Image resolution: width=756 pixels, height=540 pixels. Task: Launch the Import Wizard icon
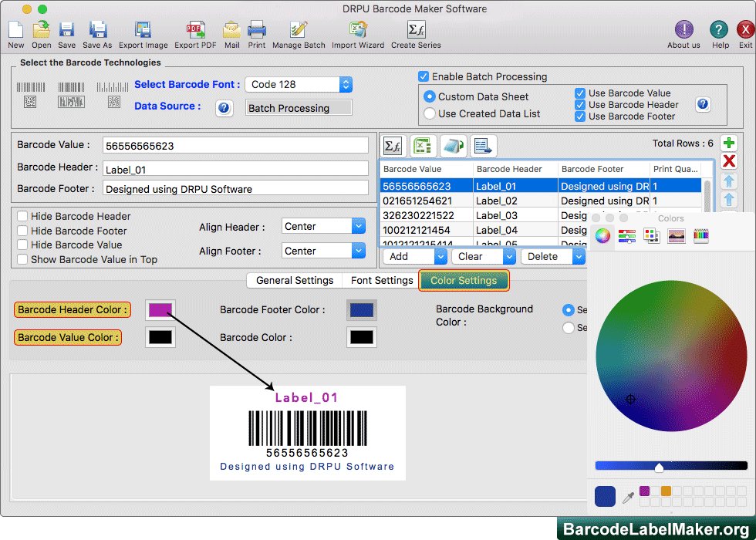358,30
